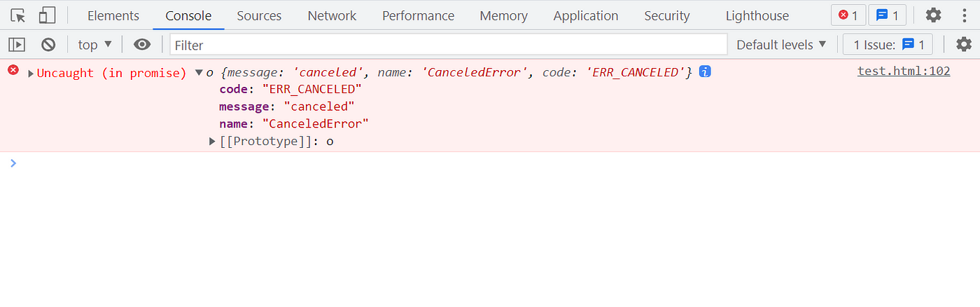Viewport: 980px width, 307px height.
Task: Open the test.html:102 source link
Action: tap(904, 71)
